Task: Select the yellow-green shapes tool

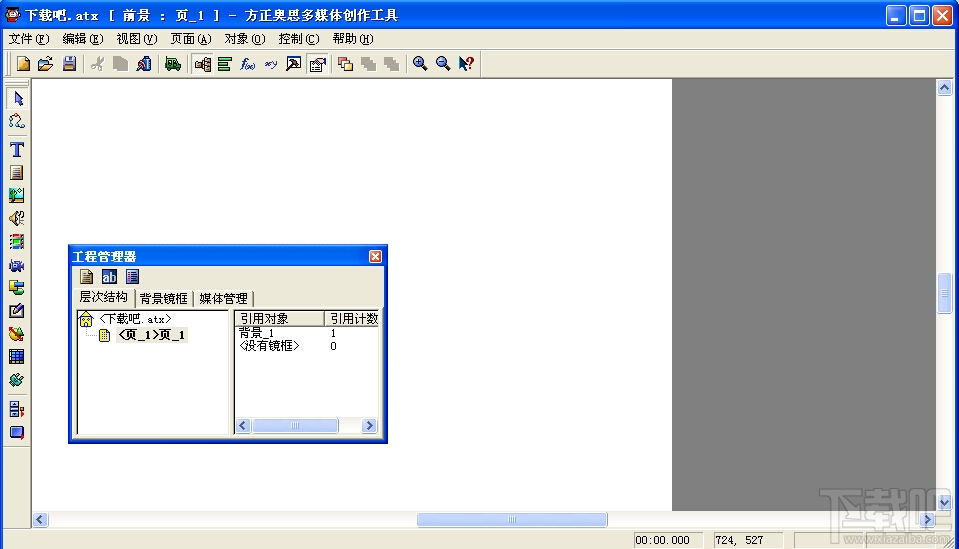Action: [17, 287]
